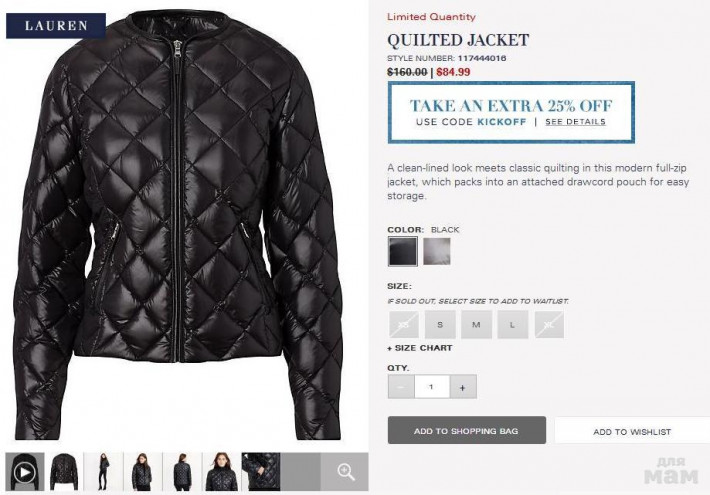View the model back-view thumbnail
Image resolution: width=710 pixels, height=495 pixels.
point(182,471)
